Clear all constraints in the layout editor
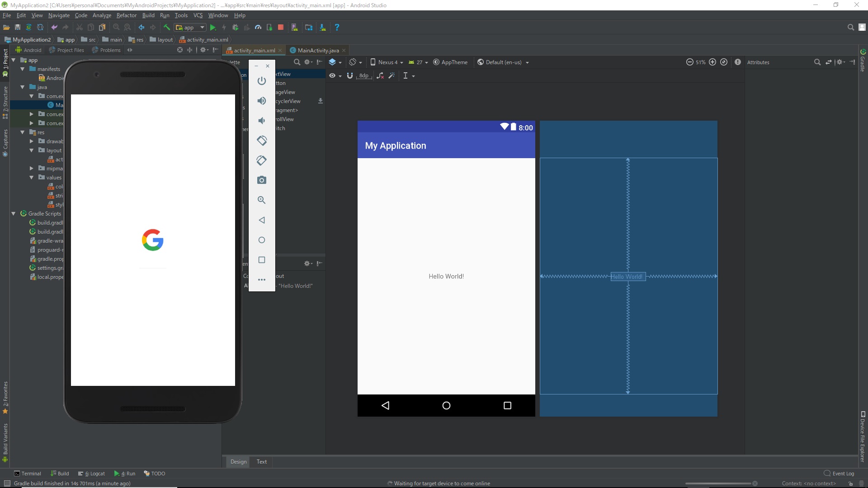This screenshot has width=868, height=488. (380, 75)
